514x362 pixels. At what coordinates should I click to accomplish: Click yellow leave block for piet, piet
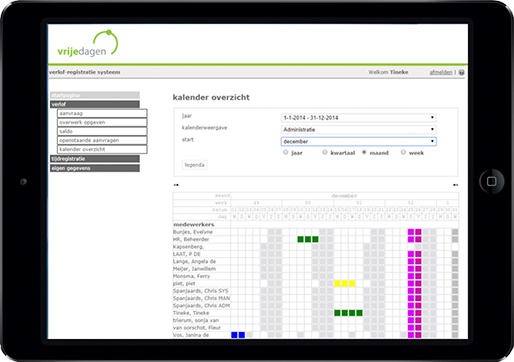pos(345,283)
